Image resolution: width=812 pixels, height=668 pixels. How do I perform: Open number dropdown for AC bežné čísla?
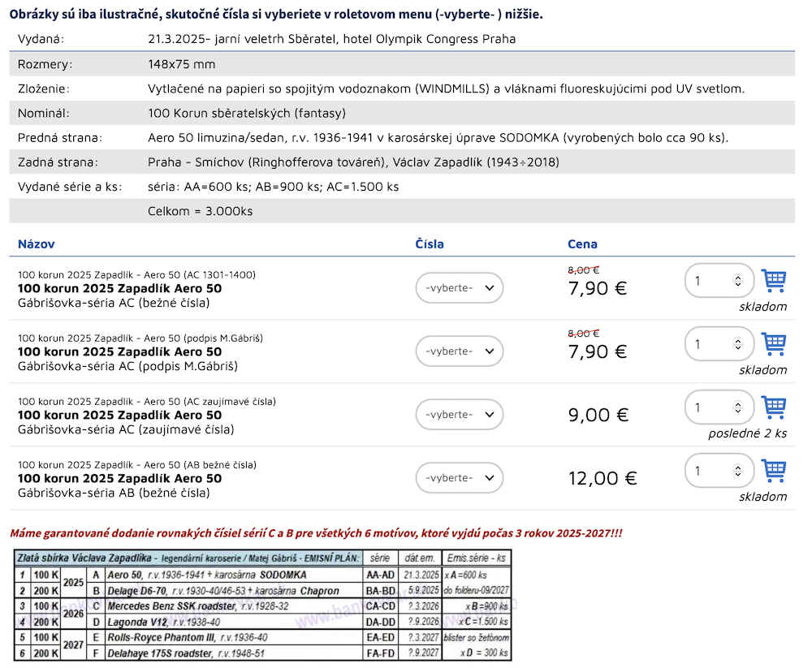(x=460, y=288)
